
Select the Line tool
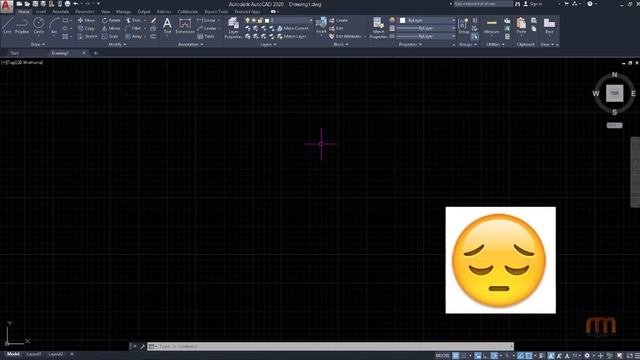7,26
